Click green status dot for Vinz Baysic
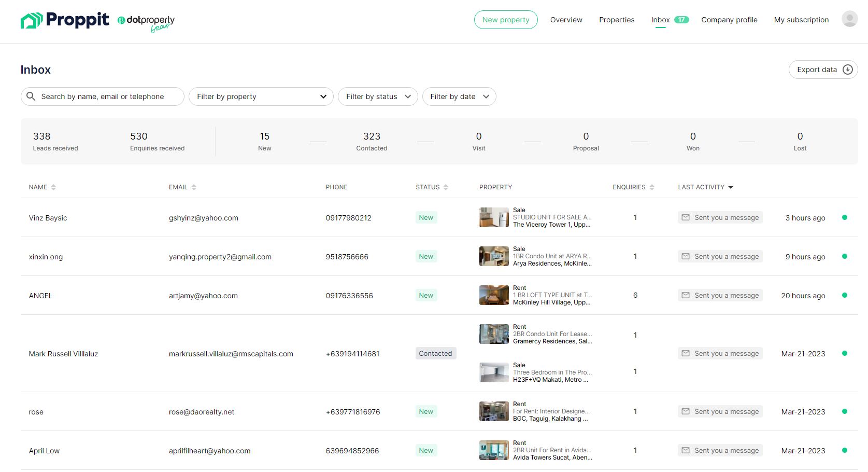 click(845, 217)
